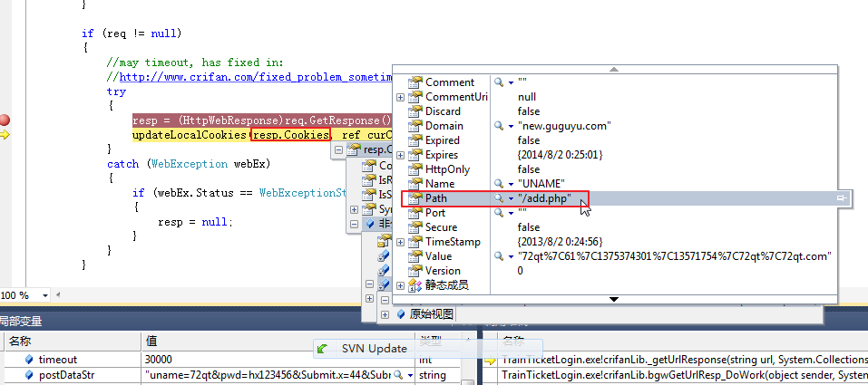Open text visualizer for Domain value
Screen dimensions: 868x385
coord(499,126)
